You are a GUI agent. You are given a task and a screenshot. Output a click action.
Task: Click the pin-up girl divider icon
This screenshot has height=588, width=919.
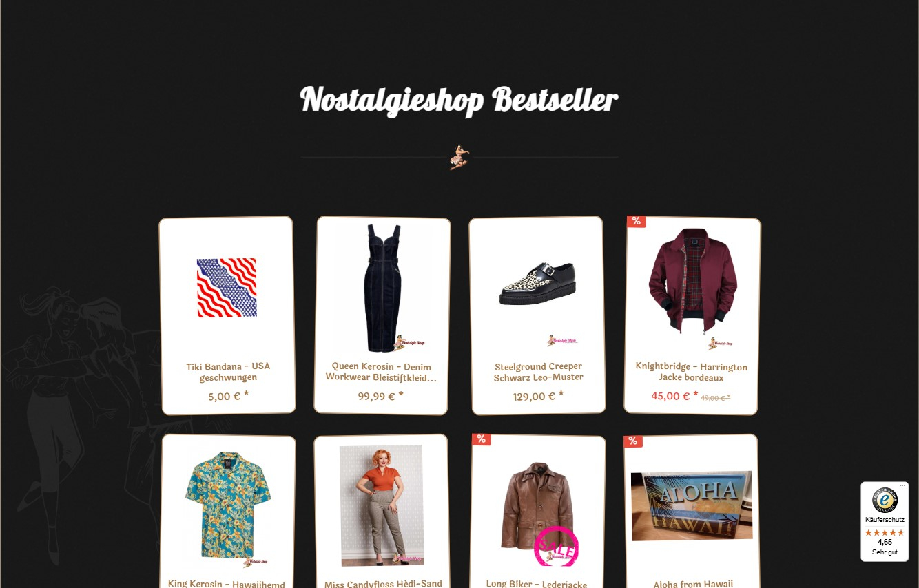459,158
